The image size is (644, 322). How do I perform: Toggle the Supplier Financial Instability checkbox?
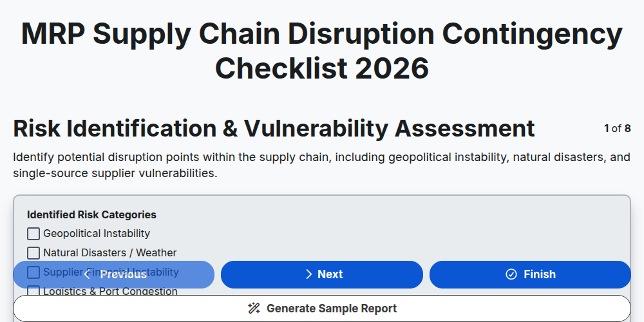[33, 272]
